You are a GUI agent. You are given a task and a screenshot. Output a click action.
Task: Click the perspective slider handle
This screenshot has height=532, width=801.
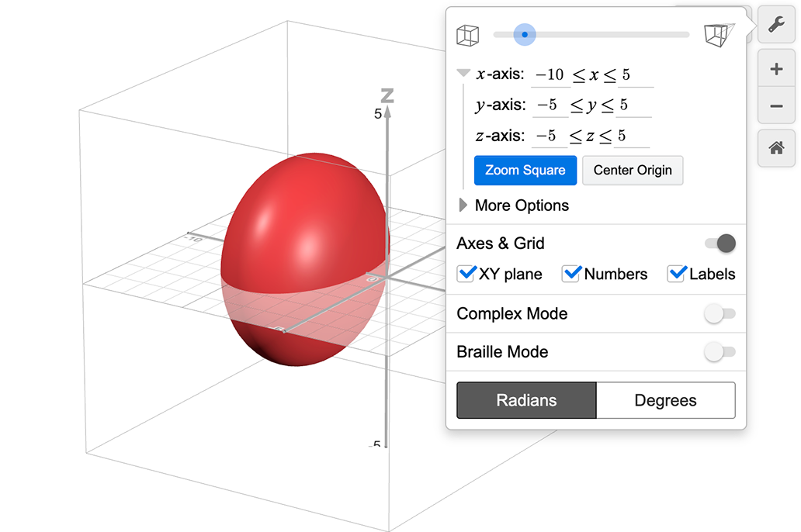pyautogui.click(x=525, y=35)
